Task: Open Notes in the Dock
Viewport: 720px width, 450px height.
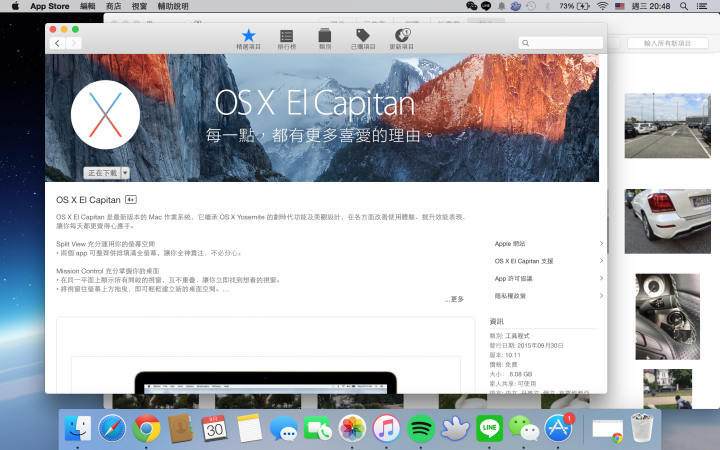Action: point(249,428)
